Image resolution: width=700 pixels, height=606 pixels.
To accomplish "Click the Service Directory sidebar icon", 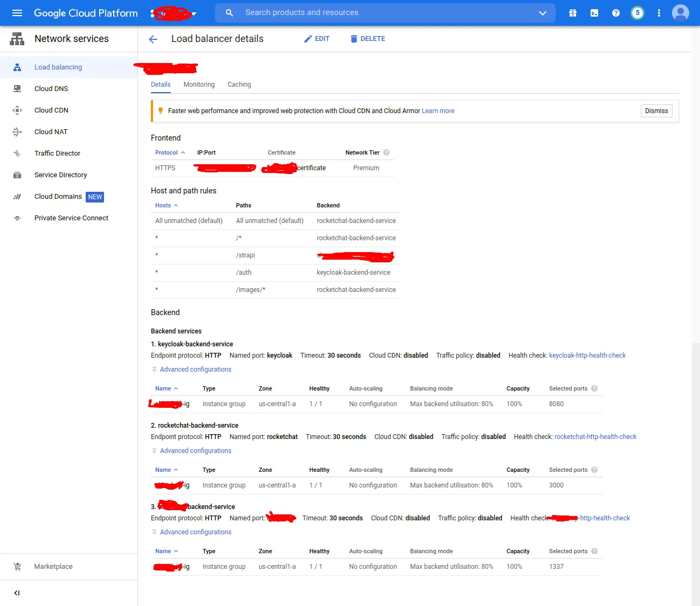I will point(17,175).
